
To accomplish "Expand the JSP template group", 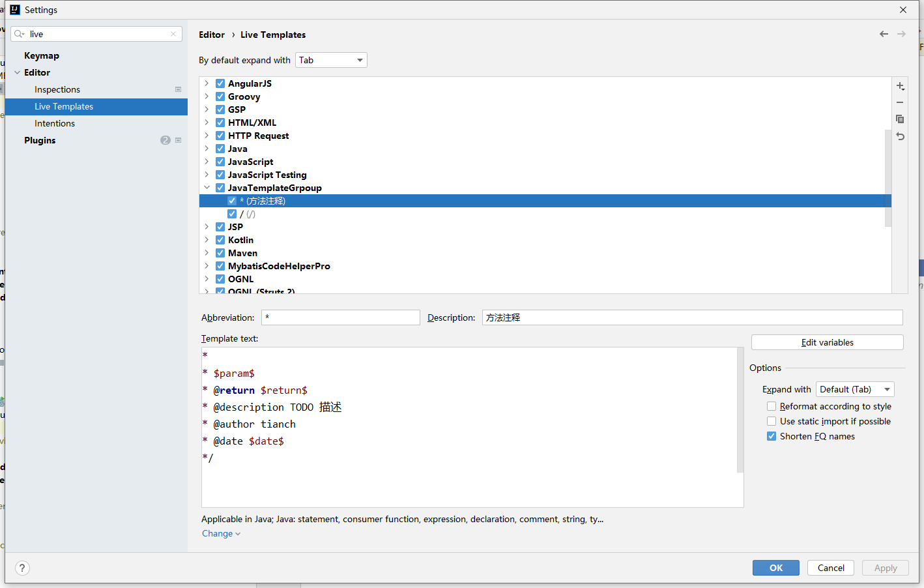I will [x=207, y=227].
